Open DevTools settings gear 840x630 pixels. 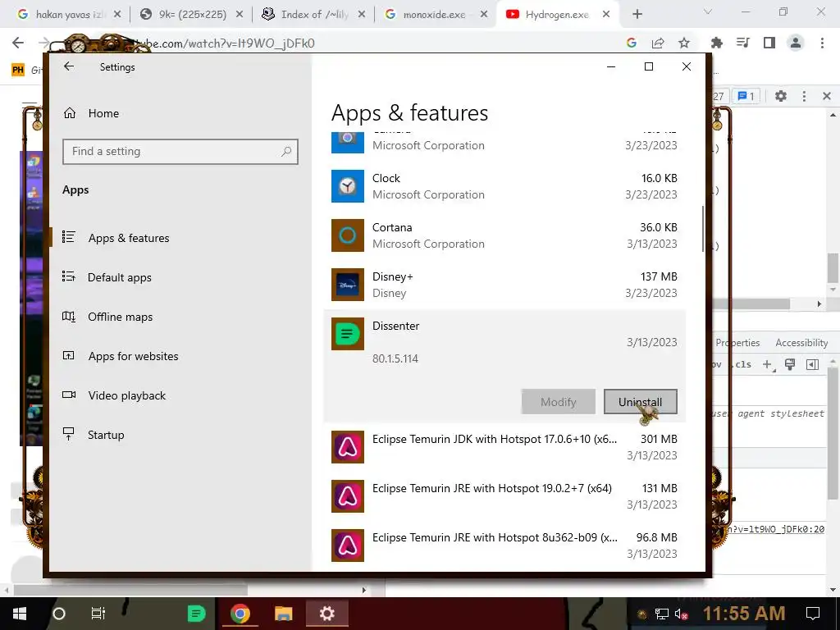(781, 96)
